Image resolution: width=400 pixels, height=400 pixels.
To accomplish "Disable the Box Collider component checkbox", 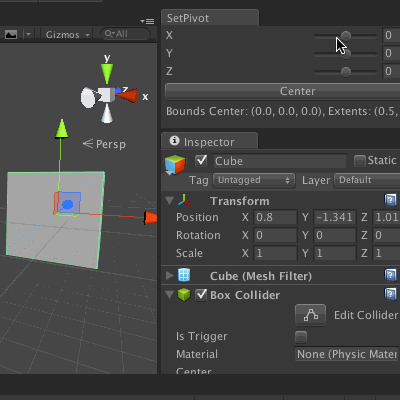I will pos(201,295).
